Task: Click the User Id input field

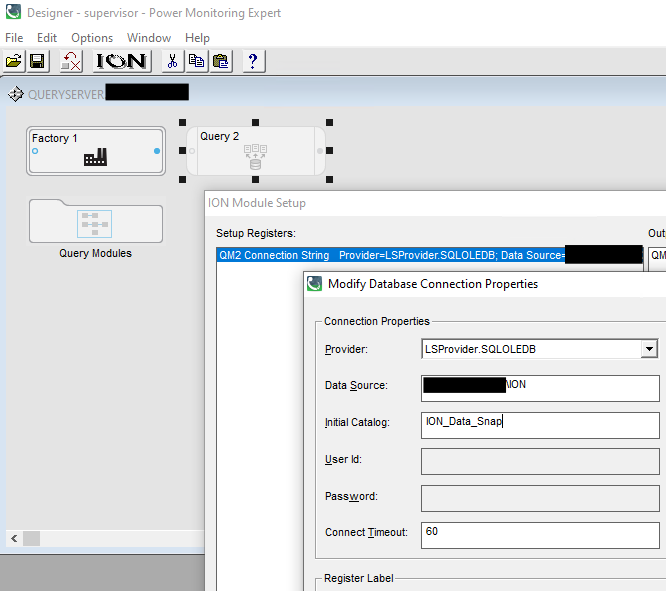Action: 540,461
